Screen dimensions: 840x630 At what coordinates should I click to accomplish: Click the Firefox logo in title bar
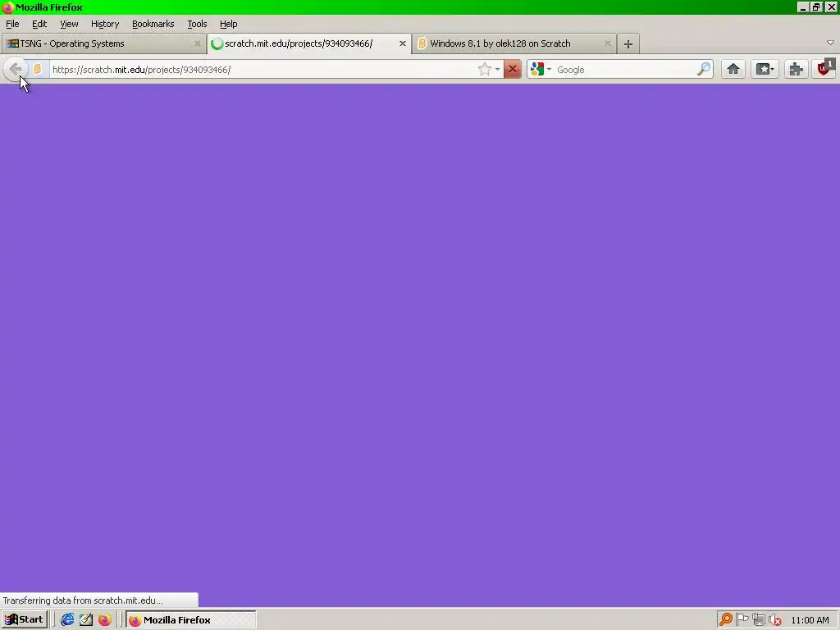[7, 7]
